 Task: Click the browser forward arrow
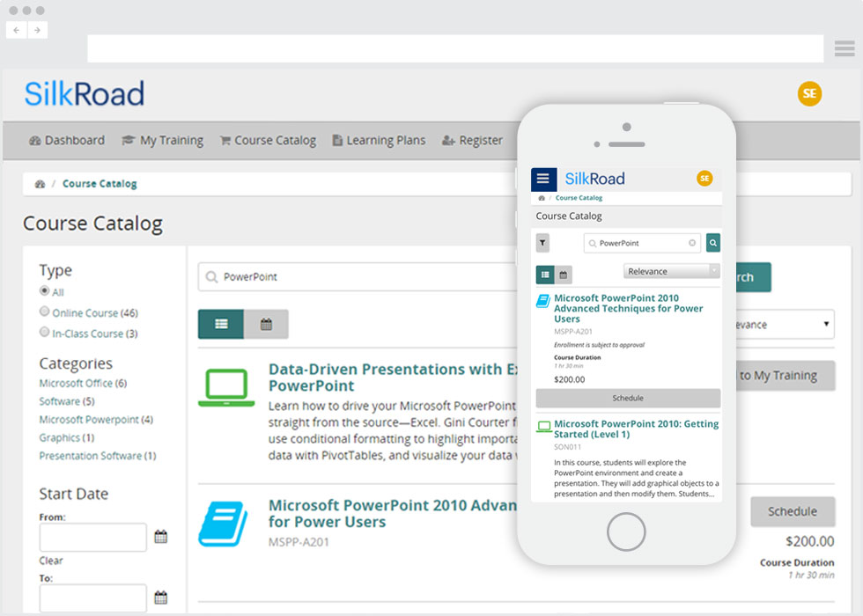[x=37, y=30]
